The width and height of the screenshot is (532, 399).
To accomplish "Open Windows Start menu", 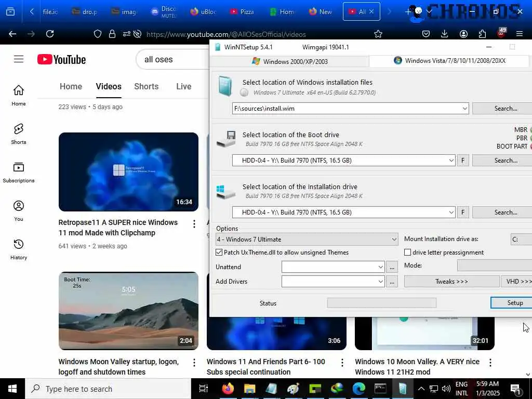I will click(x=12, y=389).
